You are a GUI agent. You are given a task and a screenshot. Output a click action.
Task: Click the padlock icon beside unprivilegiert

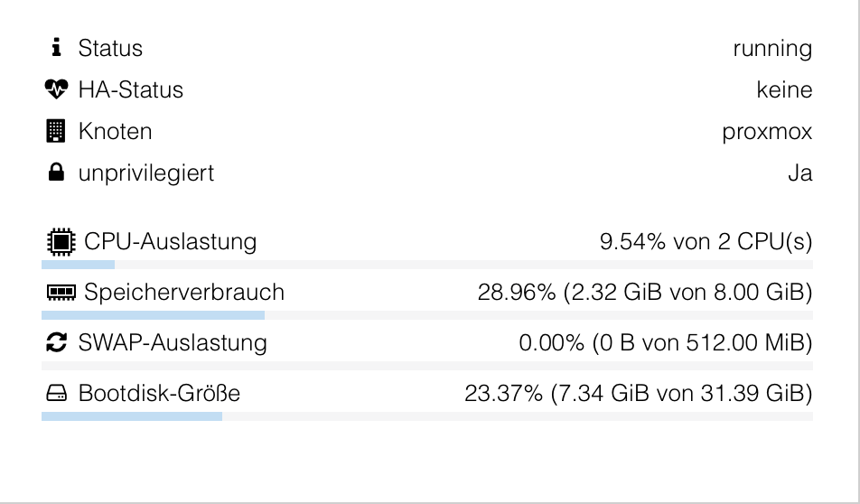pyautogui.click(x=56, y=173)
